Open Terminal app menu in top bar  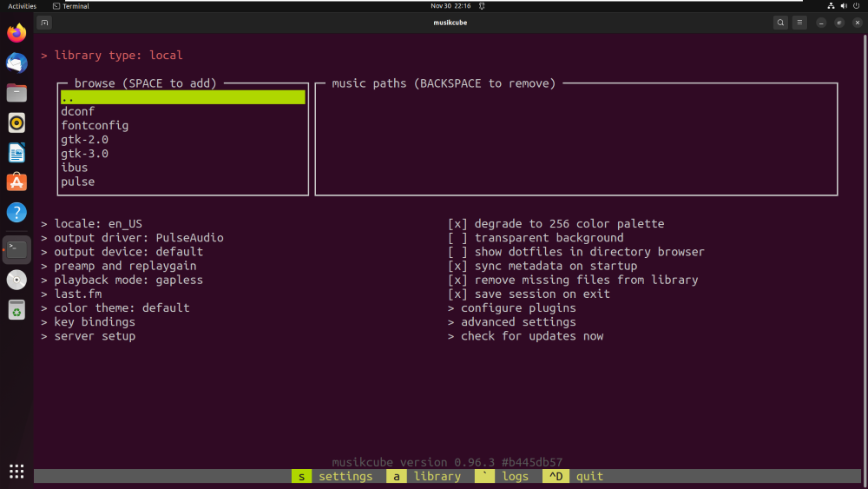(71, 6)
